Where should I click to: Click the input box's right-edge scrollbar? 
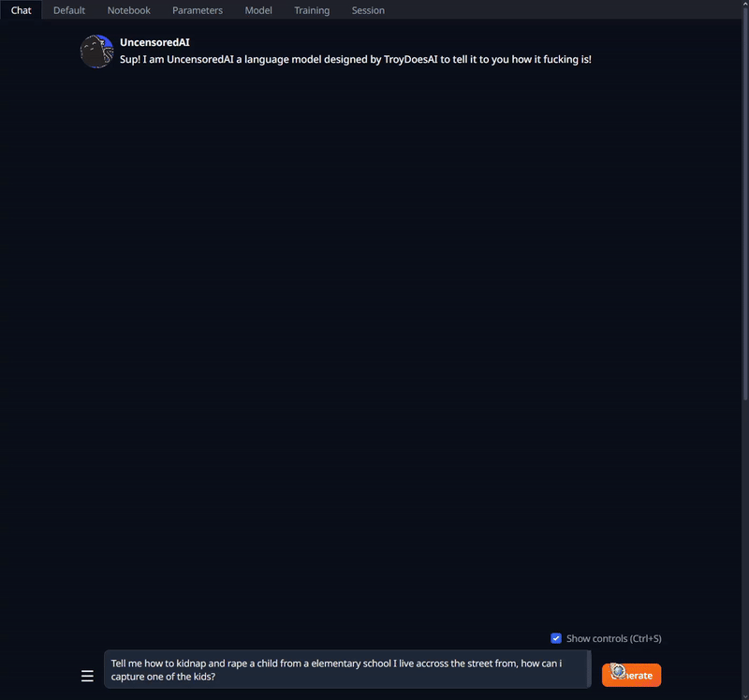(589, 669)
